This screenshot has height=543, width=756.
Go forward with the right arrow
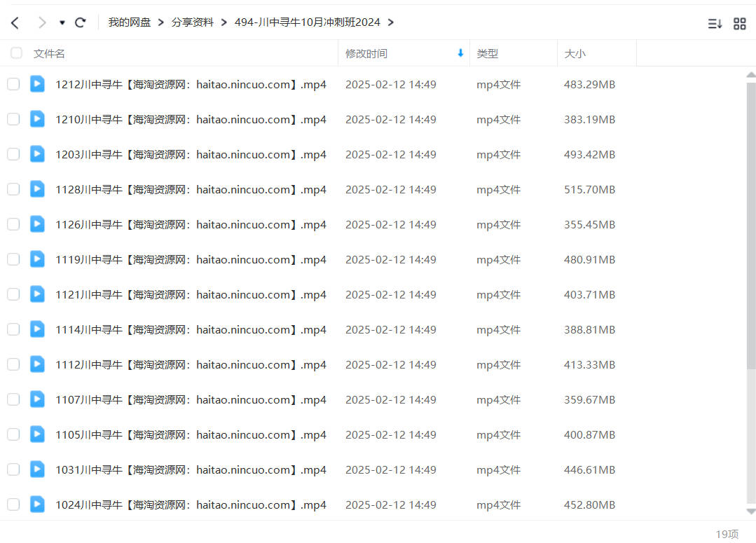pyautogui.click(x=42, y=22)
